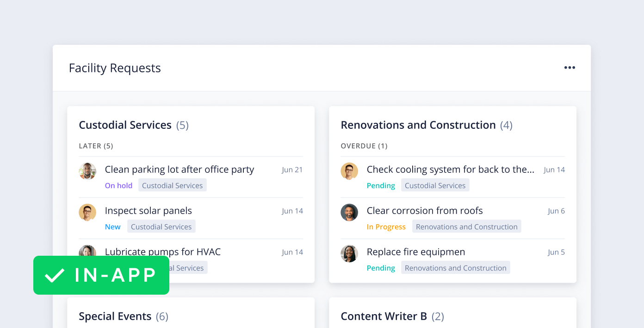Click the green In-App checkmark icon
Viewport: 644px width, 328px height.
pos(55,275)
